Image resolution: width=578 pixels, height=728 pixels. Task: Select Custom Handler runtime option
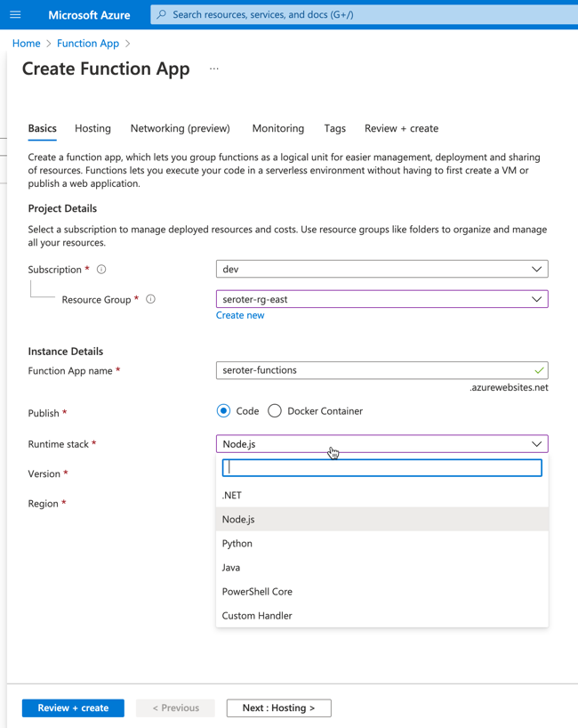pyautogui.click(x=257, y=615)
